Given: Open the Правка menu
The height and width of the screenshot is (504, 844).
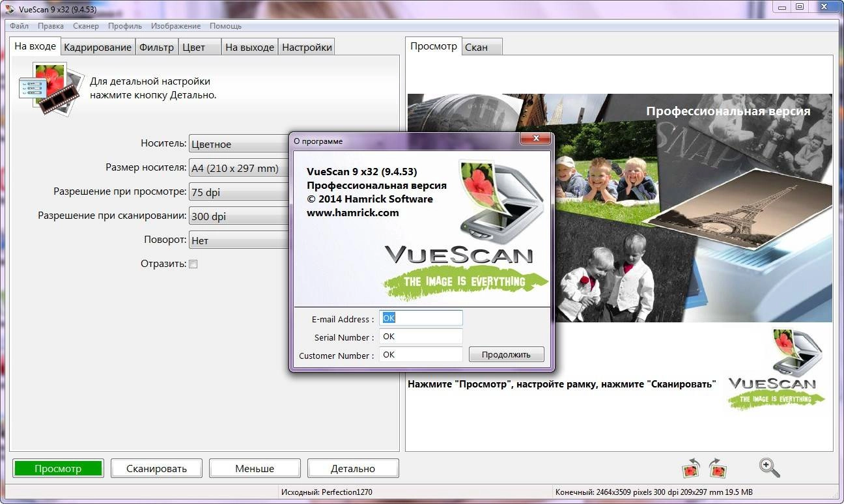Looking at the screenshot, I should click(x=51, y=26).
